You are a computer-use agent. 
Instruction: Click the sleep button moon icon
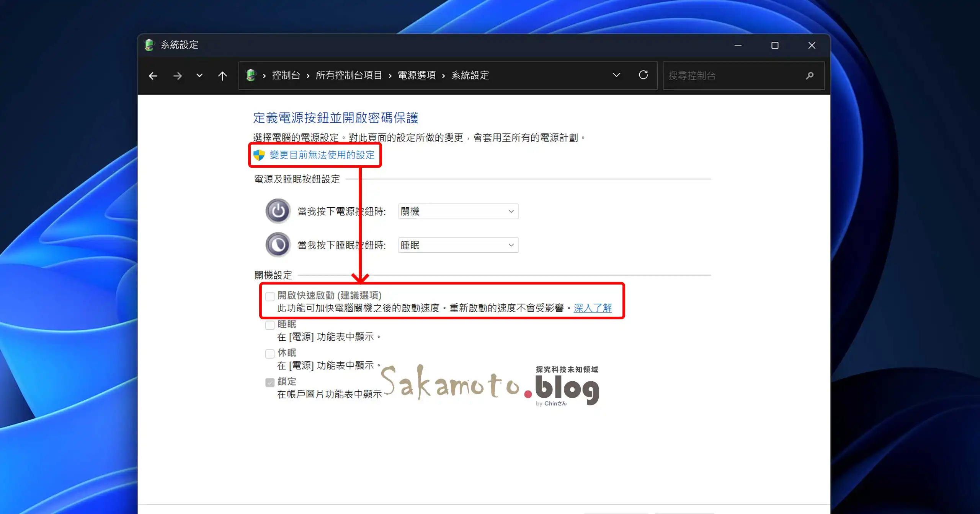(x=278, y=245)
